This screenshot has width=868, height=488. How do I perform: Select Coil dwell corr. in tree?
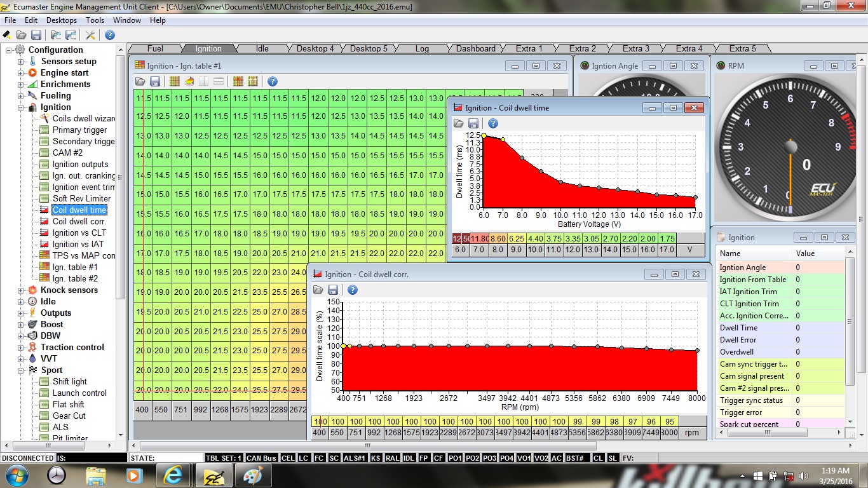[x=79, y=221]
